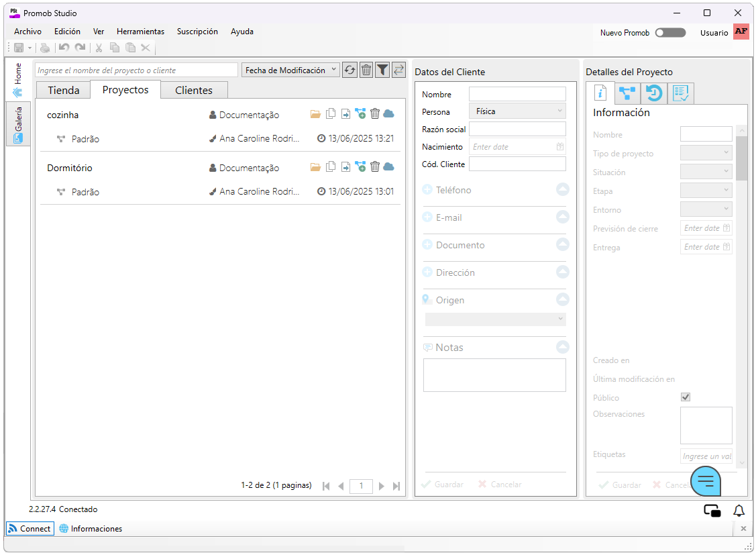The width and height of the screenshot is (756, 553).
Task: Open the cozinha project folder icon
Action: pyautogui.click(x=315, y=114)
